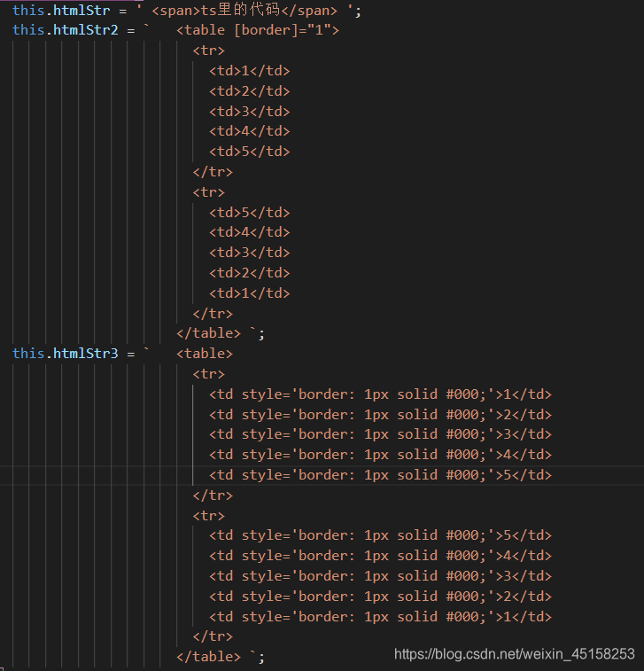
Task: Click the [border] attribute in htmlStr2's table tag
Action: (x=266, y=30)
